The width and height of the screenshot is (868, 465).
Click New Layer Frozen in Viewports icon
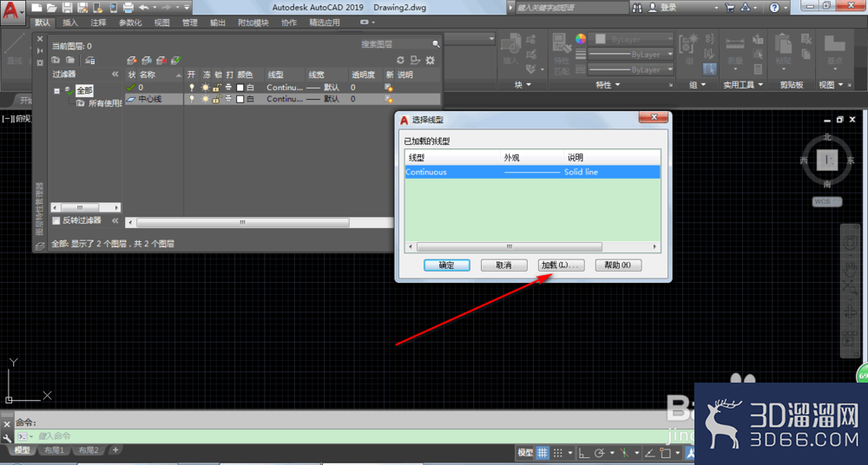coord(147,61)
